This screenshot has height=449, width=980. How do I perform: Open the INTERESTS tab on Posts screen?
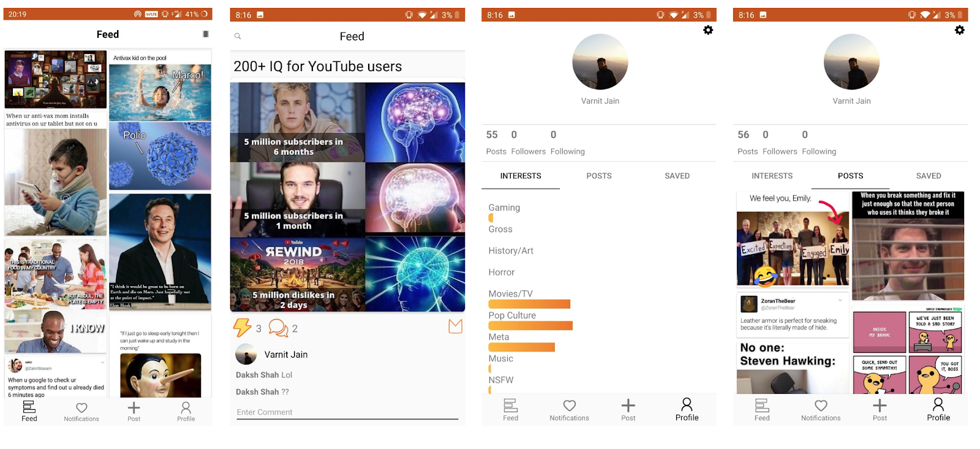(772, 176)
